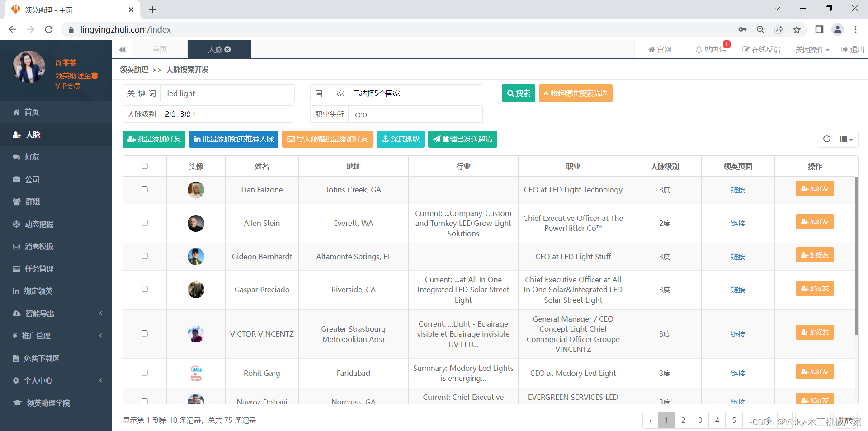This screenshot has width=868, height=431.
Task: Check the Gaspar Preciado row checkbox
Action: [x=145, y=289]
